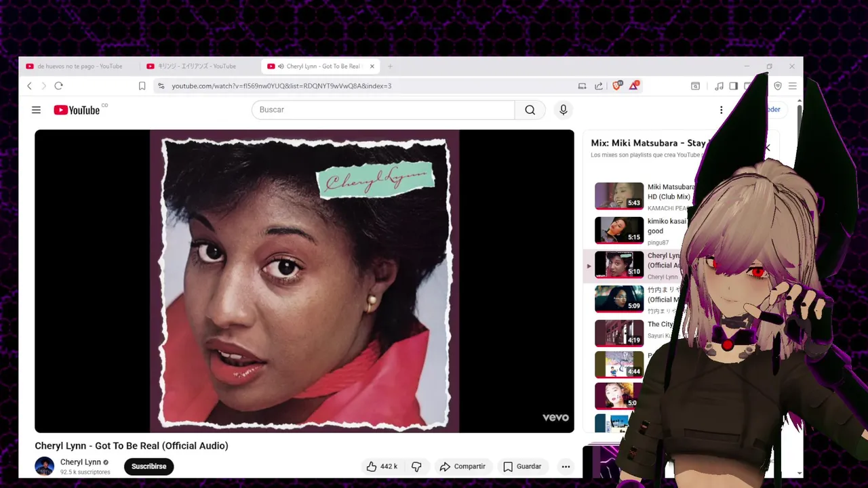Click the vevo logo on the video
The width and height of the screenshot is (868, 488).
tap(555, 418)
